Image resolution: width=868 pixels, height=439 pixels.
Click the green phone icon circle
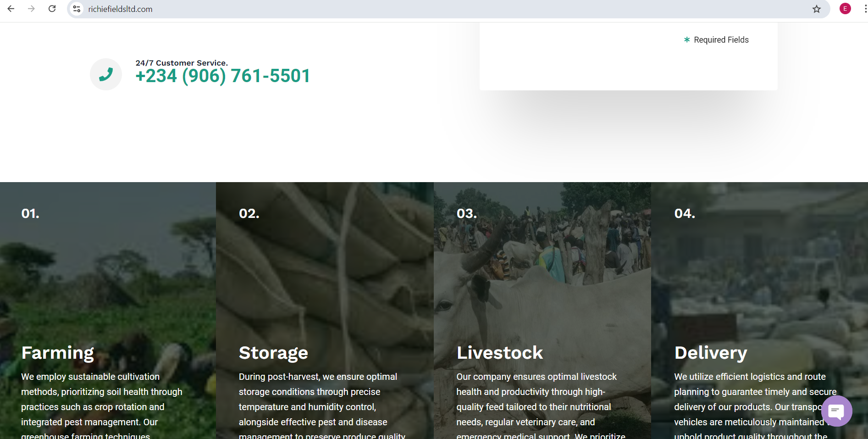(x=106, y=74)
